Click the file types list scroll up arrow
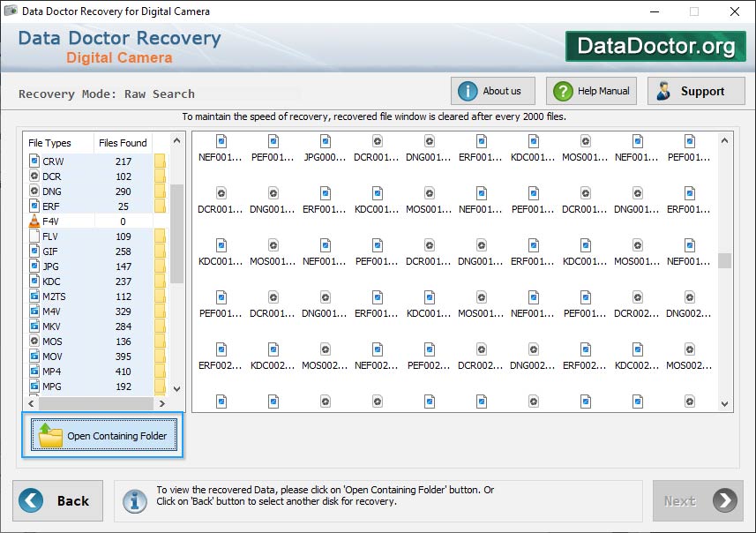756x533 pixels. point(177,141)
